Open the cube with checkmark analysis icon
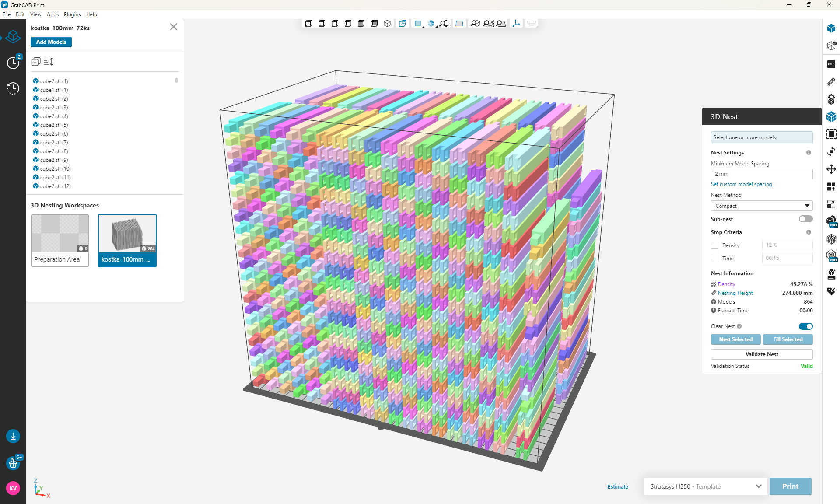This screenshot has height=504, width=840. [831, 46]
